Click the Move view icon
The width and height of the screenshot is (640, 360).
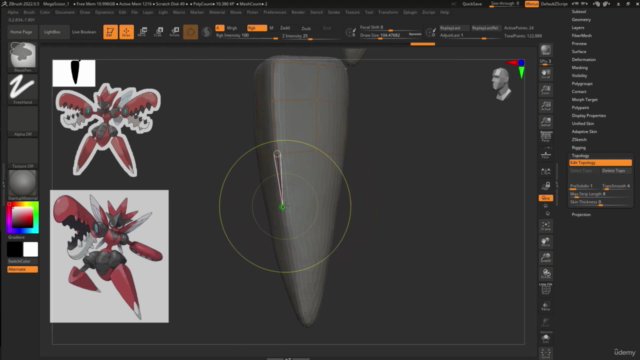point(546,242)
